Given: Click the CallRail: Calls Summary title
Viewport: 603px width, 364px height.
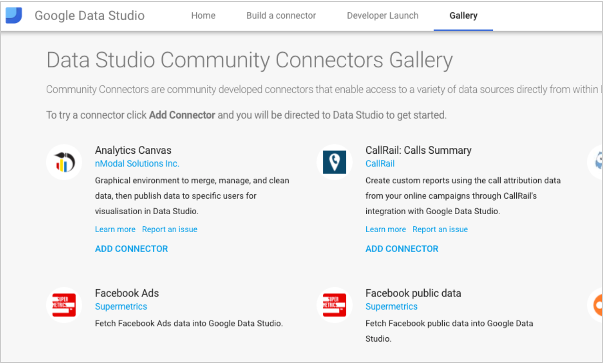Looking at the screenshot, I should point(418,150).
